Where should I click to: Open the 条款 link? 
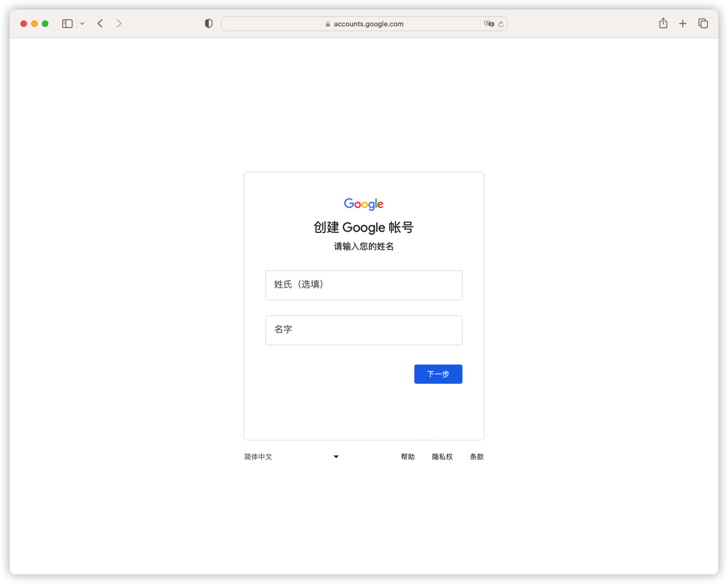[x=477, y=457]
